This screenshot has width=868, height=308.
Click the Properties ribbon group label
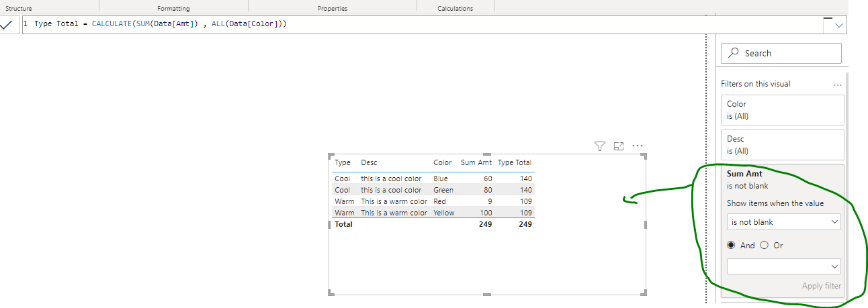point(333,8)
